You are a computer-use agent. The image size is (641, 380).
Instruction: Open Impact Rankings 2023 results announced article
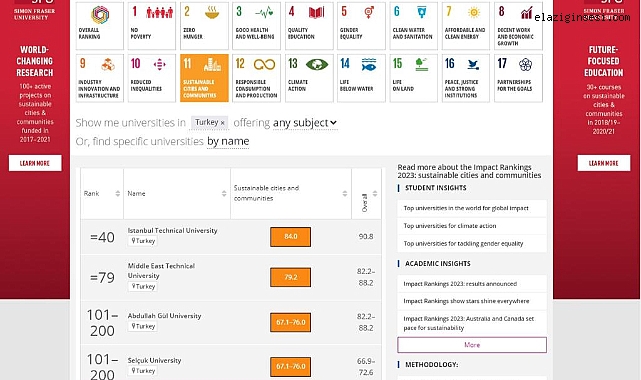click(x=460, y=284)
